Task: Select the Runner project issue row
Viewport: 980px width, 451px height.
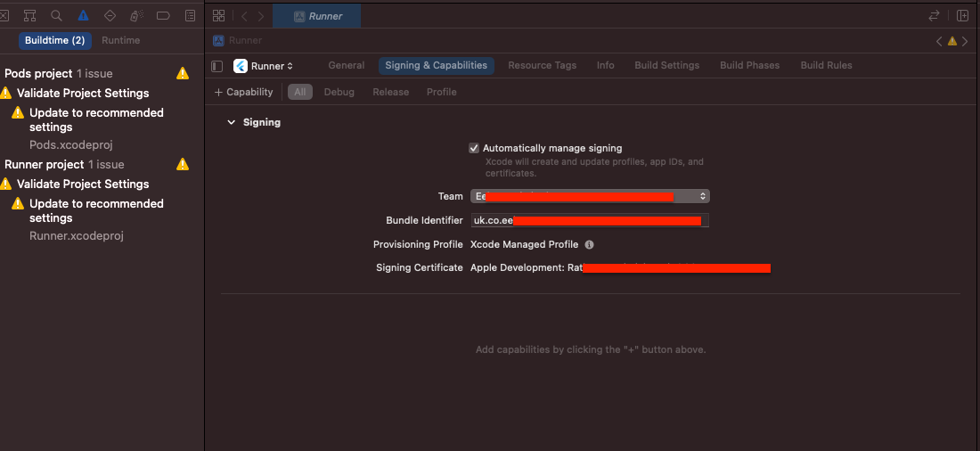Action: click(x=97, y=165)
